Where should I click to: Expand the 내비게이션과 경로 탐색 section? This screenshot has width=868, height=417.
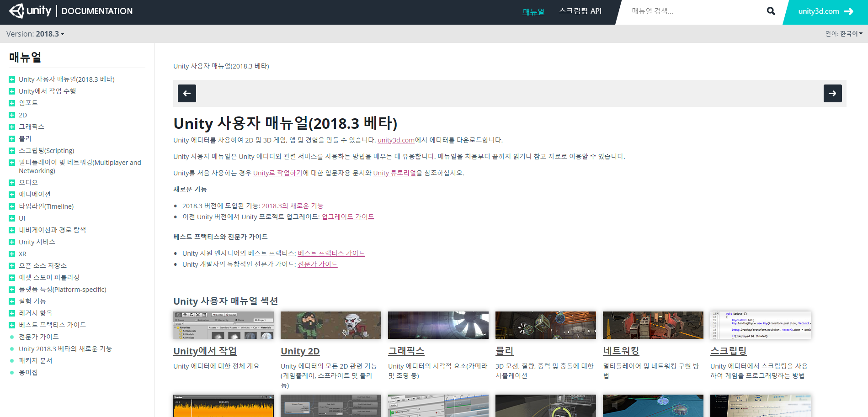click(x=12, y=230)
